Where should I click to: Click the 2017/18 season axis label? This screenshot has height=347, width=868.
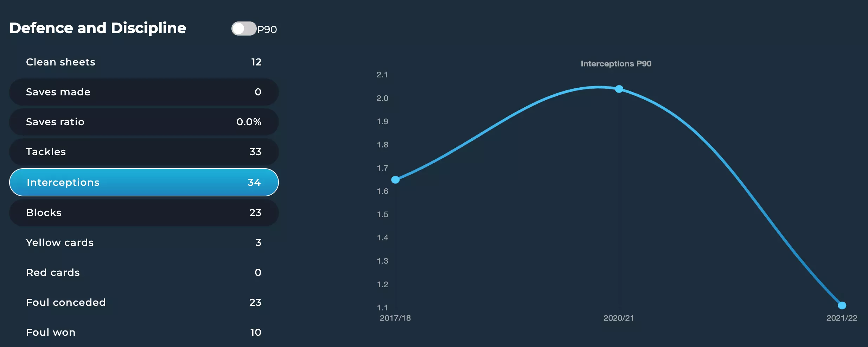(395, 318)
